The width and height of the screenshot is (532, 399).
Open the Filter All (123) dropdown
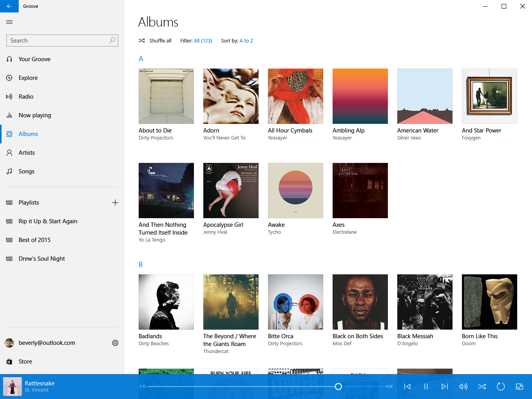(203, 41)
